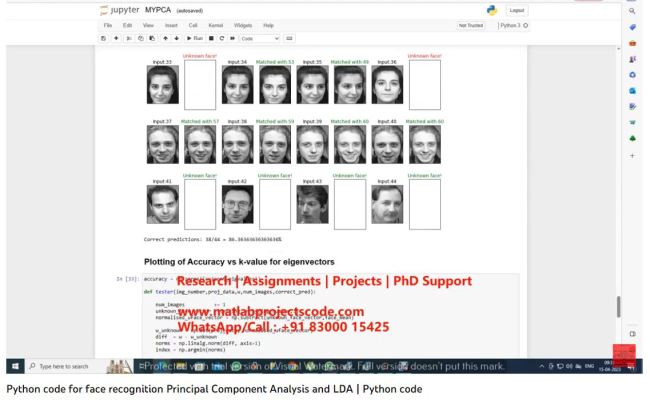Show hidden tray icons chevron
This screenshot has width=650, height=400.
point(541,366)
